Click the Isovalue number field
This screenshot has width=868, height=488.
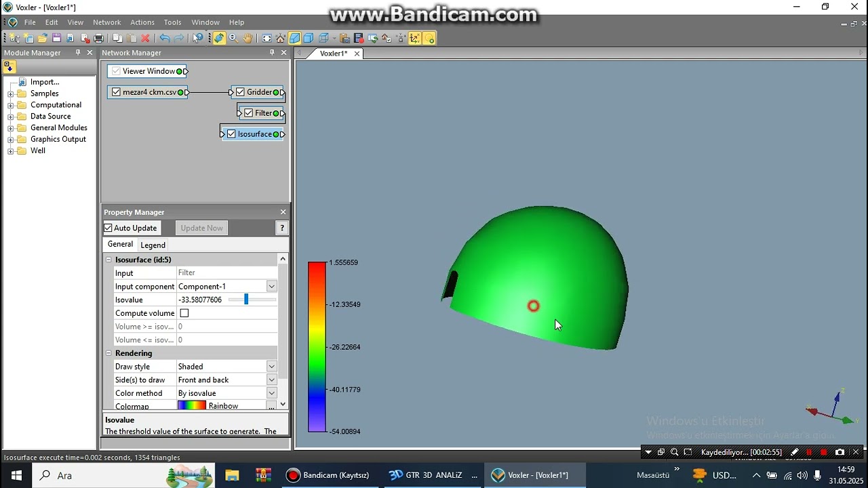tap(201, 300)
